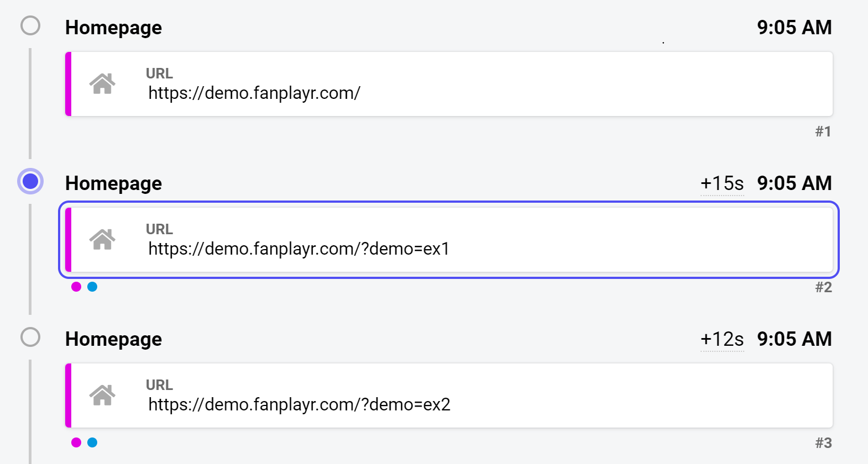The height and width of the screenshot is (464, 868).
Task: Click the home icon in card #1
Action: click(x=102, y=84)
